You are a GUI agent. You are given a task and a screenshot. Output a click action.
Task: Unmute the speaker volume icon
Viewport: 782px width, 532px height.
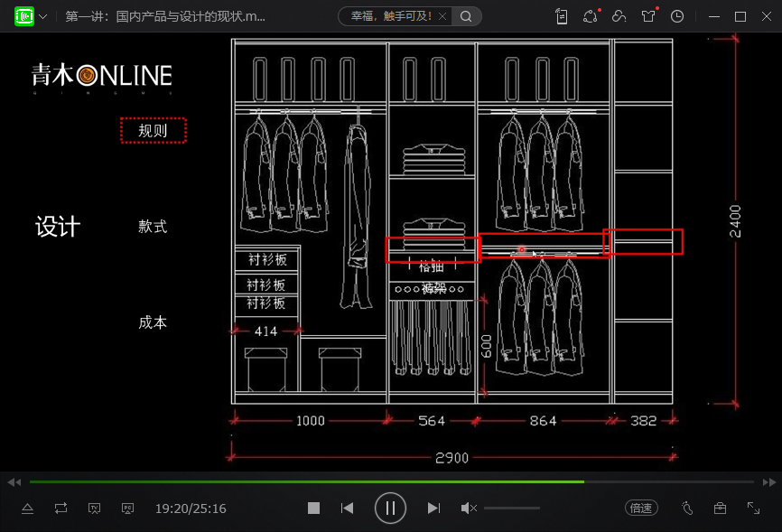(469, 509)
